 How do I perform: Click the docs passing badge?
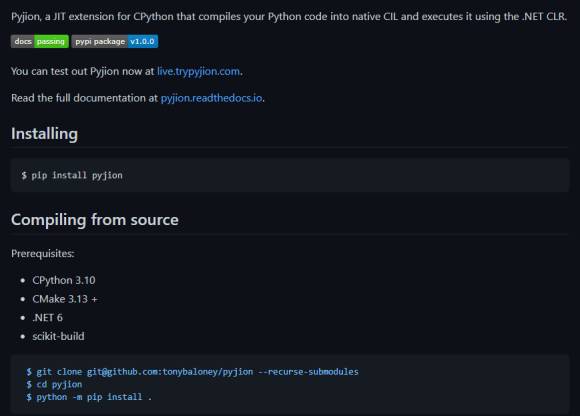tap(40, 41)
